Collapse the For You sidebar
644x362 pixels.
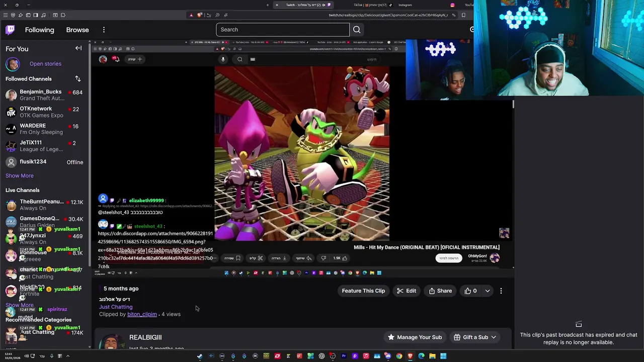coord(78,48)
